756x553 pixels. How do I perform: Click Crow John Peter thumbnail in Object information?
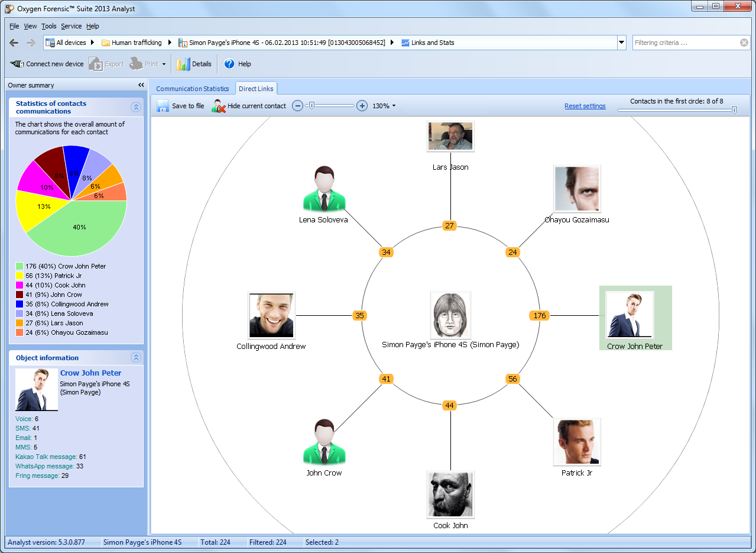(x=37, y=390)
